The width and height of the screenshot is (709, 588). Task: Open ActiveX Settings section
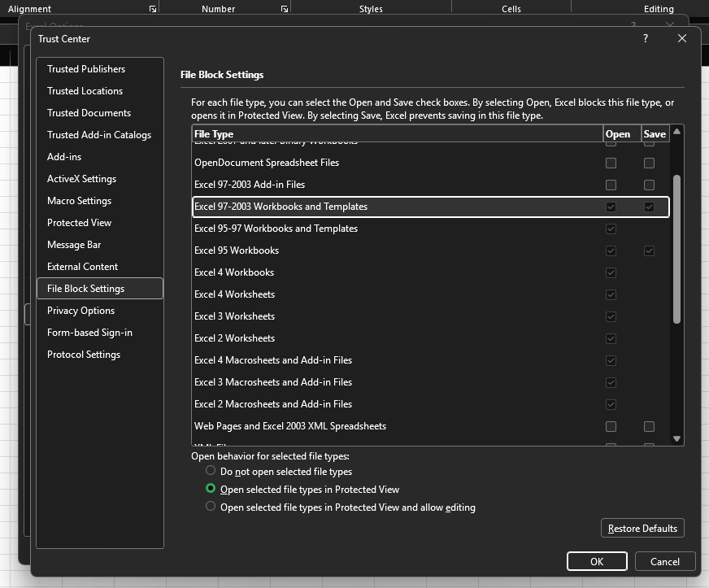coord(100,179)
